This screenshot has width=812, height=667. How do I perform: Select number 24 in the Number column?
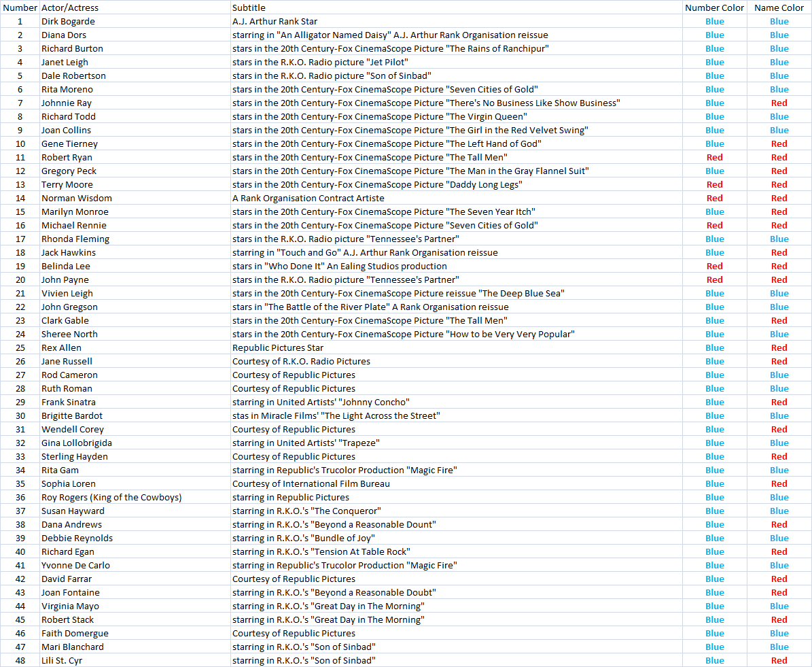20,335
